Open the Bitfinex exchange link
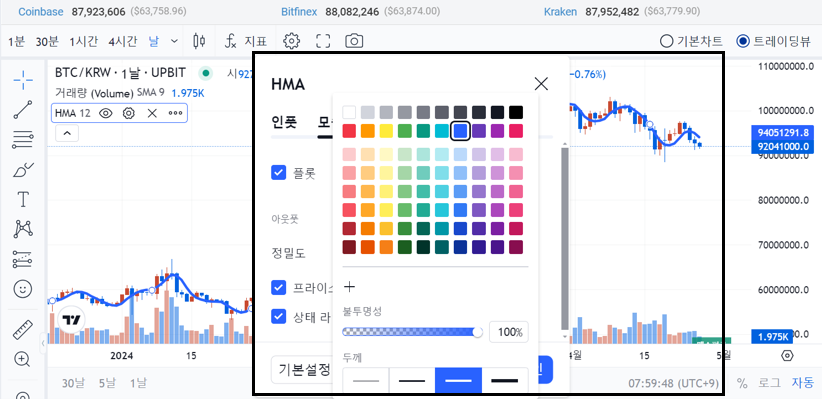822x399 pixels. (299, 11)
